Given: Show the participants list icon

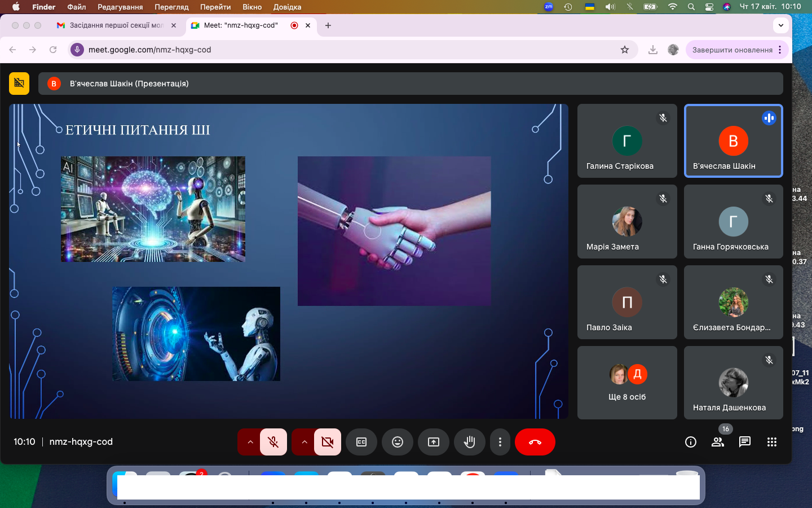Looking at the screenshot, I should click(x=718, y=442).
